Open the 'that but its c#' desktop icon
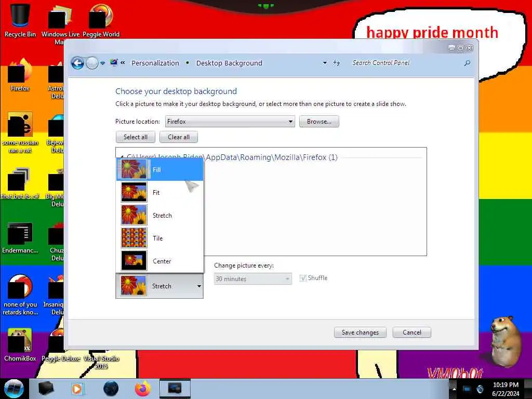 pos(20,183)
